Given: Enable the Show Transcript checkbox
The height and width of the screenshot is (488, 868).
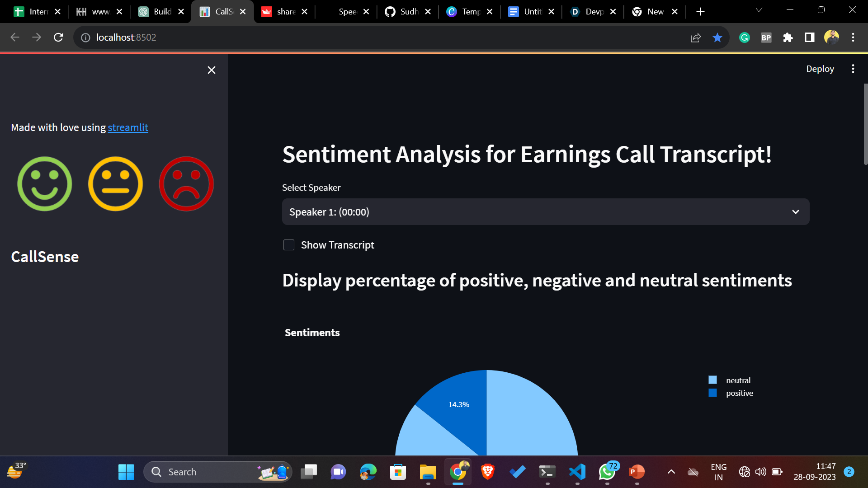Looking at the screenshot, I should point(289,245).
